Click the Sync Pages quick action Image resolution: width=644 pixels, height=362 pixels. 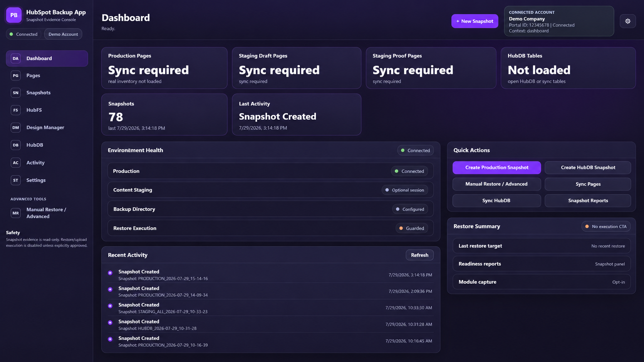(588, 184)
